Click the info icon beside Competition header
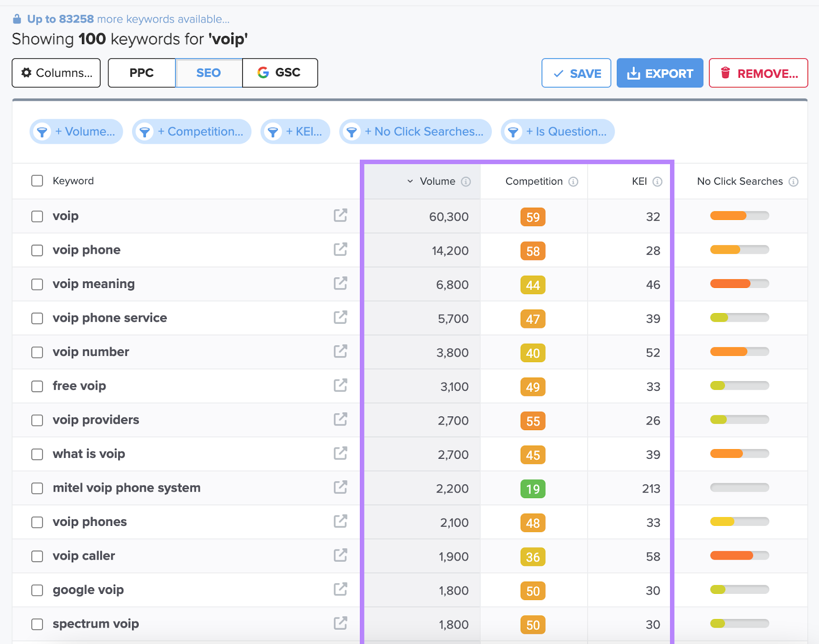 tap(573, 181)
